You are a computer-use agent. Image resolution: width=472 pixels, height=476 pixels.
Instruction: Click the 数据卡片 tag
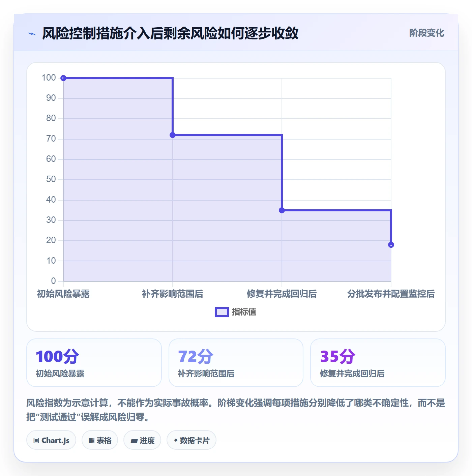[x=191, y=440]
